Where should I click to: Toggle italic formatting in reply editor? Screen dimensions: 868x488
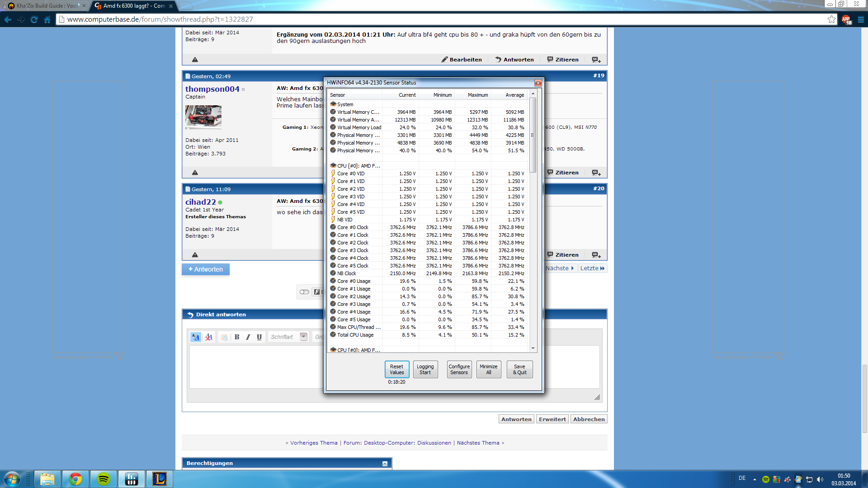click(248, 337)
